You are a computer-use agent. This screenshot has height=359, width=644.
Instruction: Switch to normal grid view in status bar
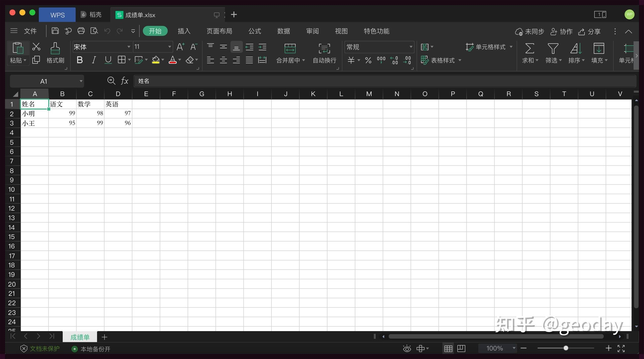pyautogui.click(x=448, y=349)
